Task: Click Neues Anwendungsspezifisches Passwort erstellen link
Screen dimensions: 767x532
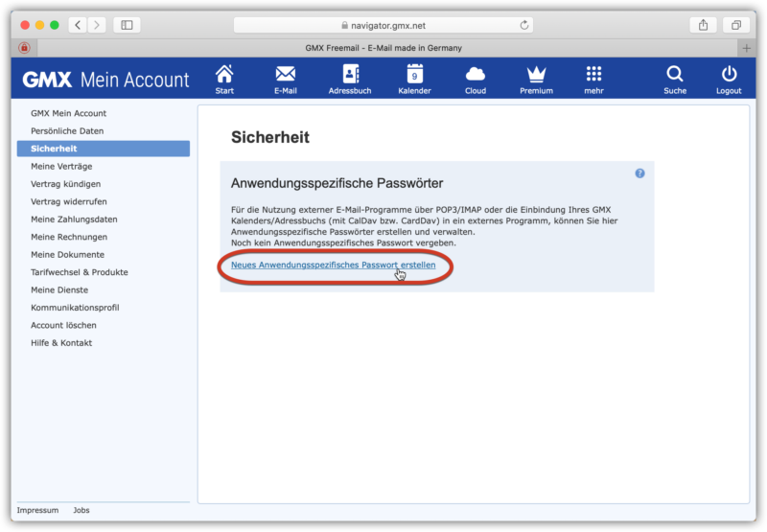Action: [x=333, y=265]
